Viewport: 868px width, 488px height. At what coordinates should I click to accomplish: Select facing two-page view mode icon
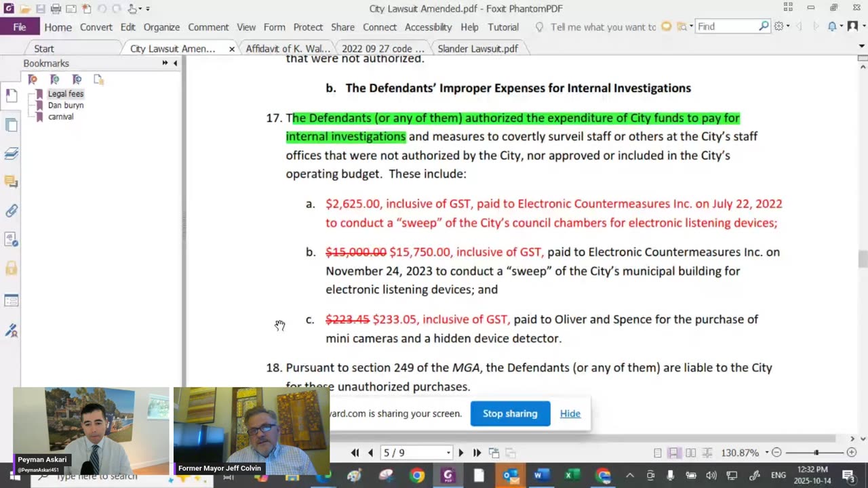tap(690, 453)
